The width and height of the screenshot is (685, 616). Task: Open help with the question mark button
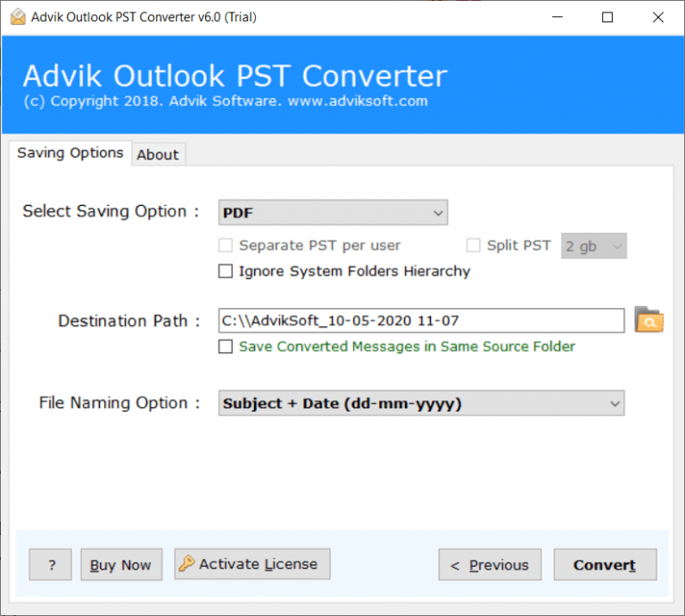50,564
